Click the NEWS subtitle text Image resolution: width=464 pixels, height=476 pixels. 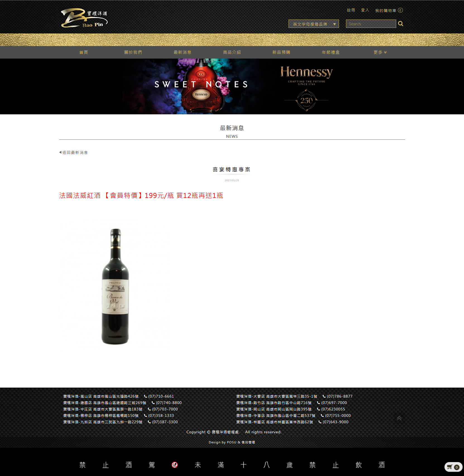click(x=232, y=136)
